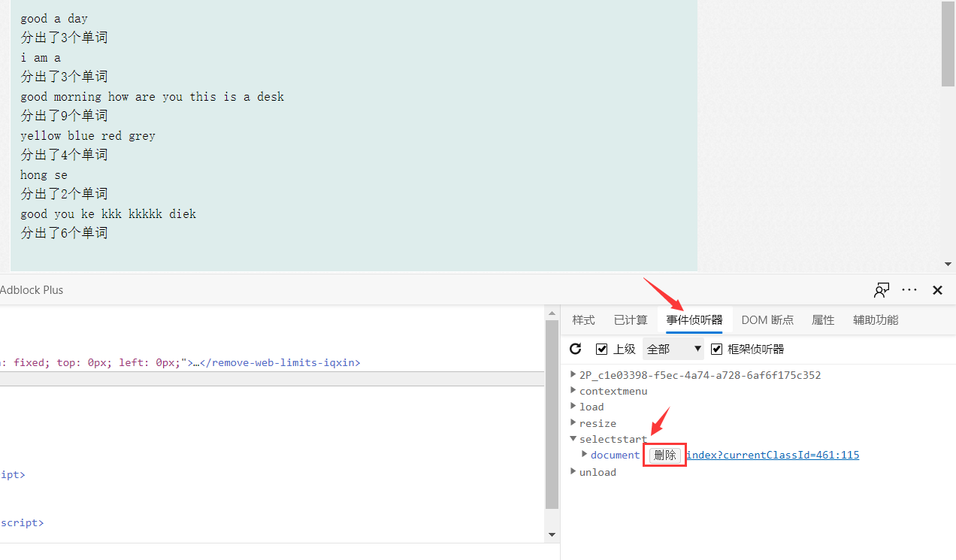Click the Elements panel scrollbar down arrow
956x560 pixels.
552,534
